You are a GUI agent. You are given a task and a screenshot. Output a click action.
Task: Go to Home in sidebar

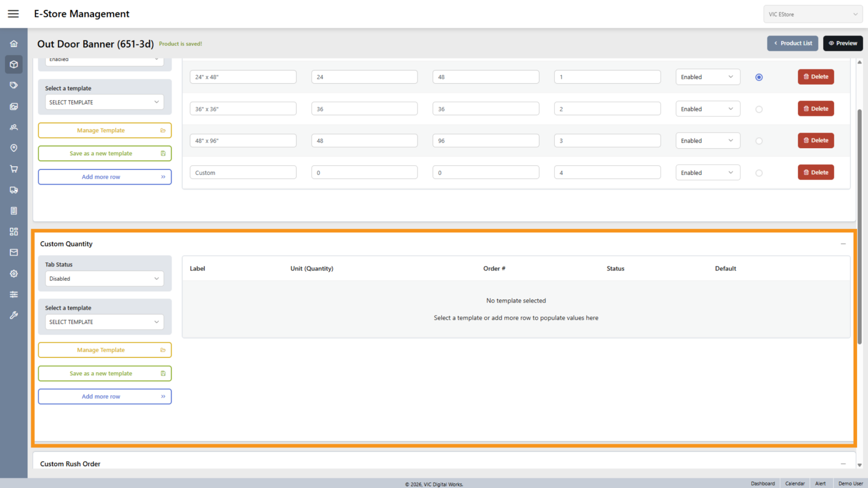(14, 44)
